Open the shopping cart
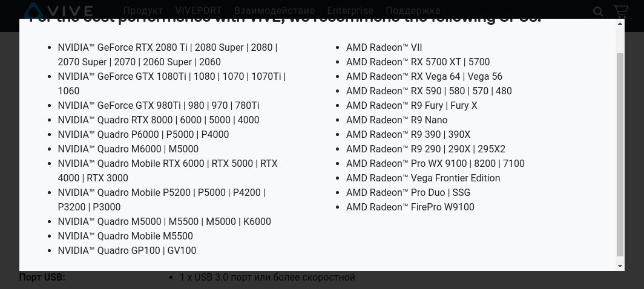This screenshot has width=644, height=289. click(620, 11)
